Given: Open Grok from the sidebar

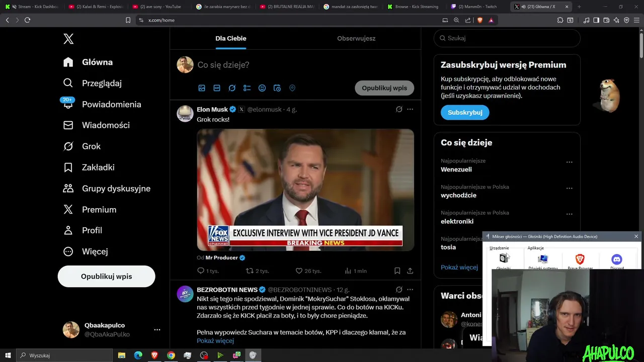Looking at the screenshot, I should tap(82, 146).
